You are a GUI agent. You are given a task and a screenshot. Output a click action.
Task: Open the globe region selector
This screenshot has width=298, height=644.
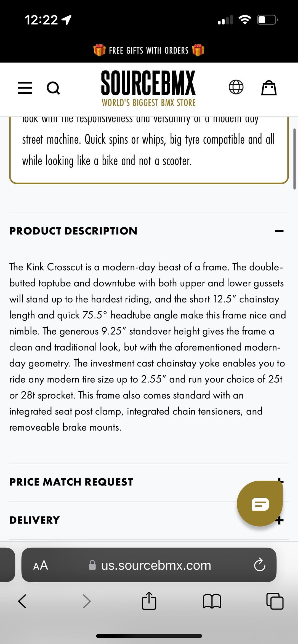tap(236, 87)
